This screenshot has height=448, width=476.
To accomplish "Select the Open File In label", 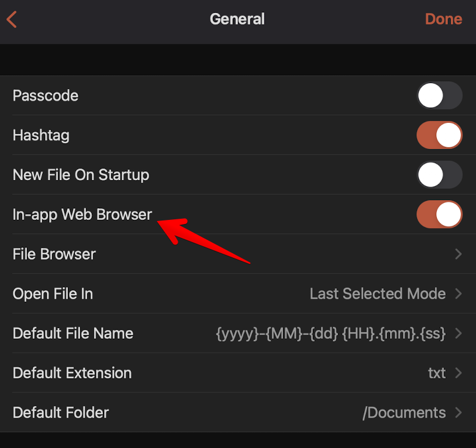I will (53, 294).
